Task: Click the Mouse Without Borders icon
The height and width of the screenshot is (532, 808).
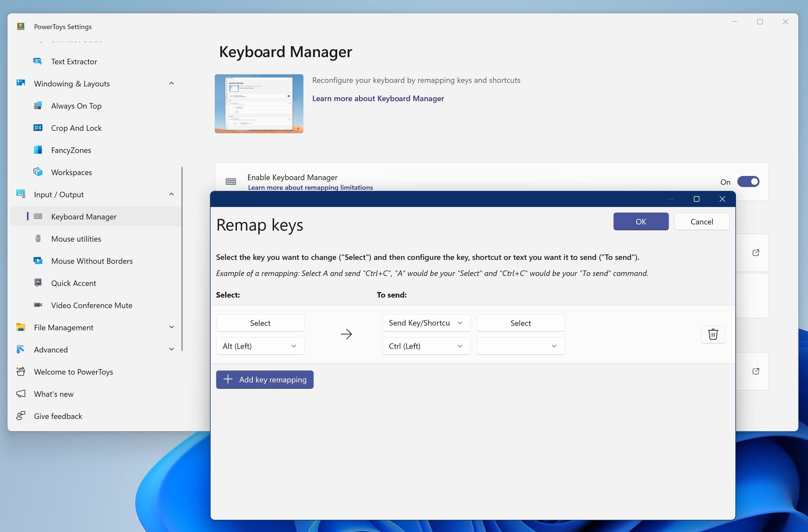Action: coord(38,261)
